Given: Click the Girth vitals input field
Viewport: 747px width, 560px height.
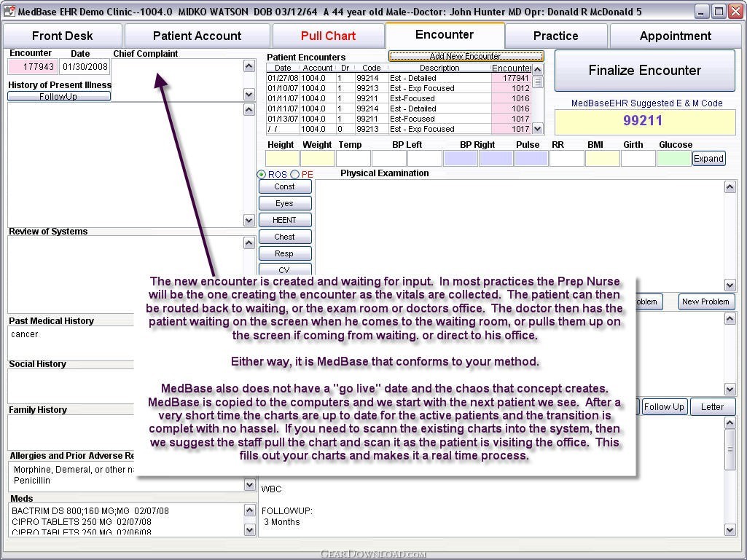Looking at the screenshot, I should [x=638, y=159].
